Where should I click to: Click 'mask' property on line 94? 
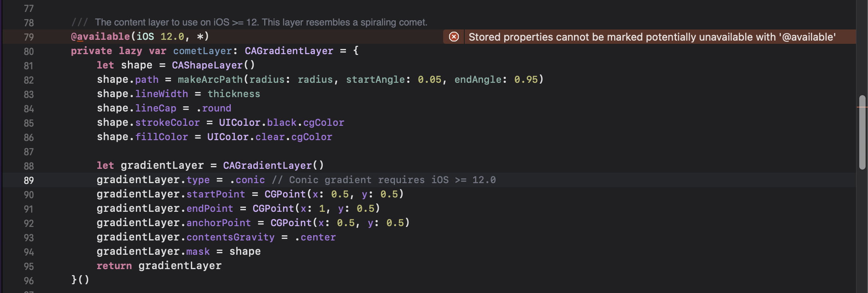click(198, 252)
